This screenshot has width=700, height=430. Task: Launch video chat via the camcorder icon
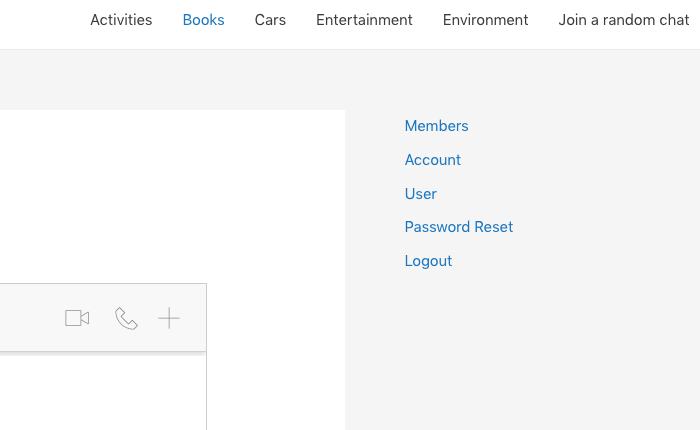tap(77, 318)
